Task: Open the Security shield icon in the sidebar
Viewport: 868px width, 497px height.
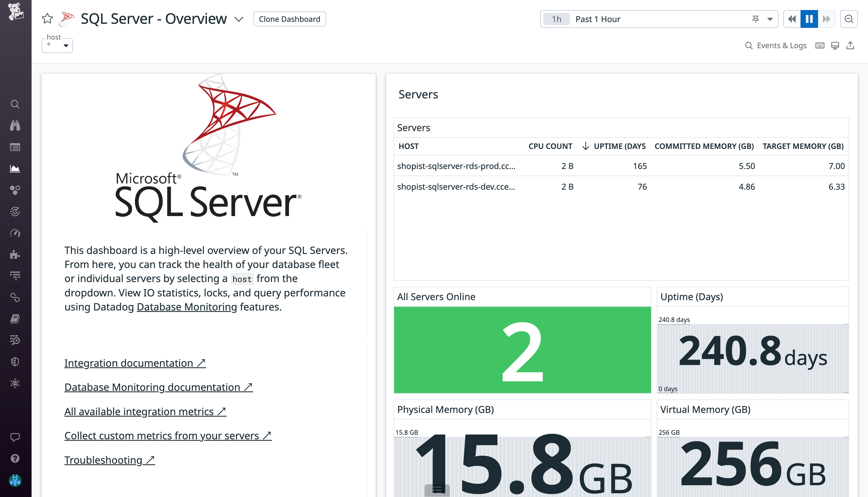Action: (x=15, y=362)
